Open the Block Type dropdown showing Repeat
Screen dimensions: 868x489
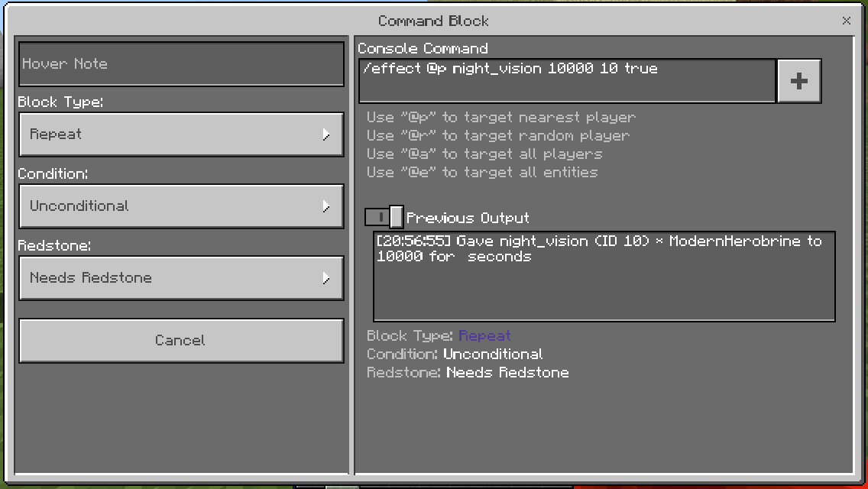tap(181, 134)
